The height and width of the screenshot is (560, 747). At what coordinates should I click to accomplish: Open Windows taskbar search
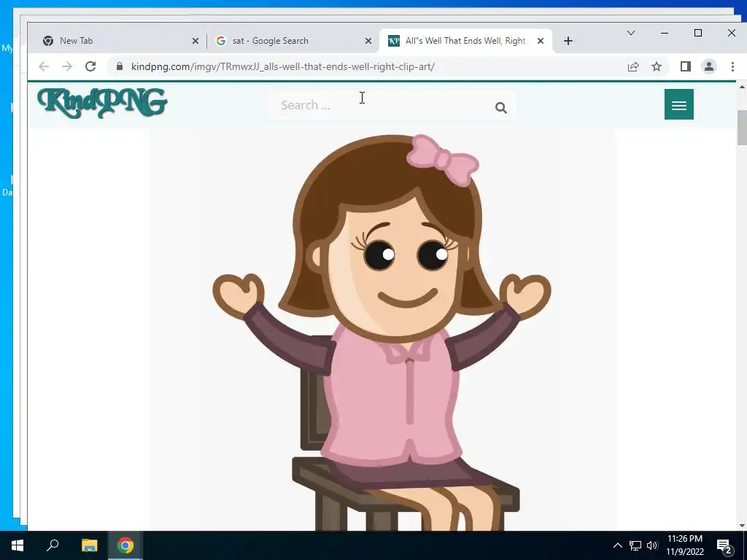tap(53, 545)
